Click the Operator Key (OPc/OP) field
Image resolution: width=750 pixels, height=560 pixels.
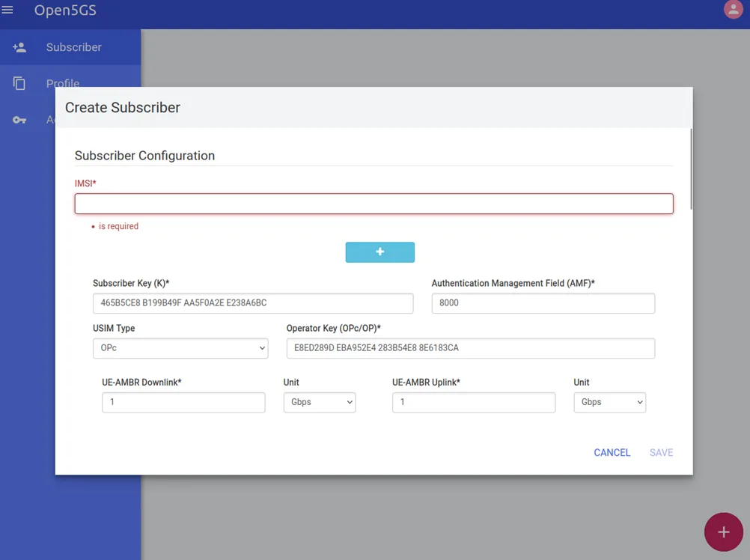[x=471, y=348]
